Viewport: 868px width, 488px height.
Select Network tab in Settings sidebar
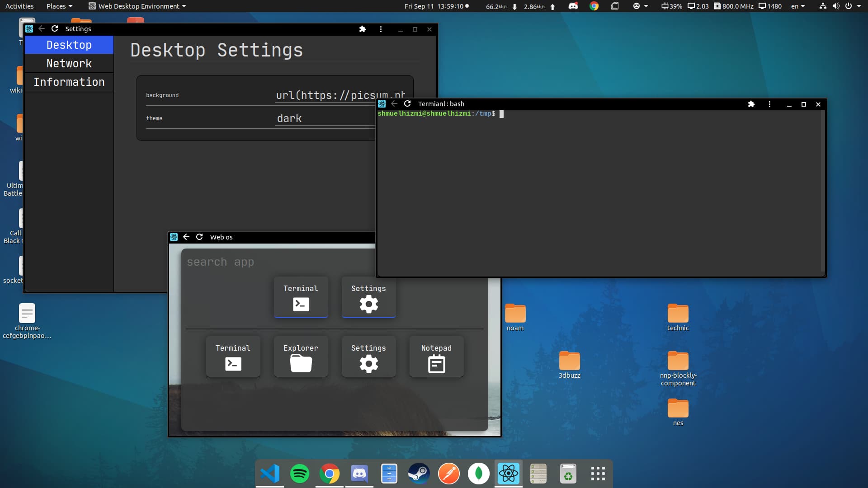[69, 64]
